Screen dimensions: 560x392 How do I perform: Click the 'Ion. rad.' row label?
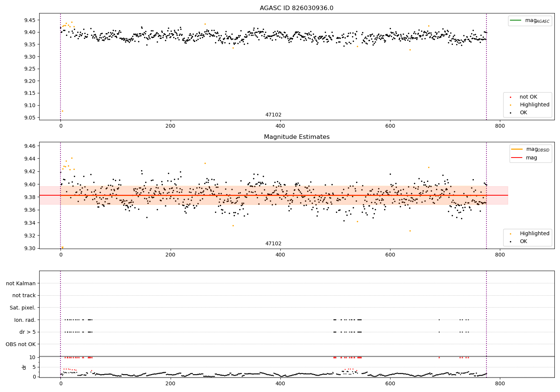coord(25,320)
